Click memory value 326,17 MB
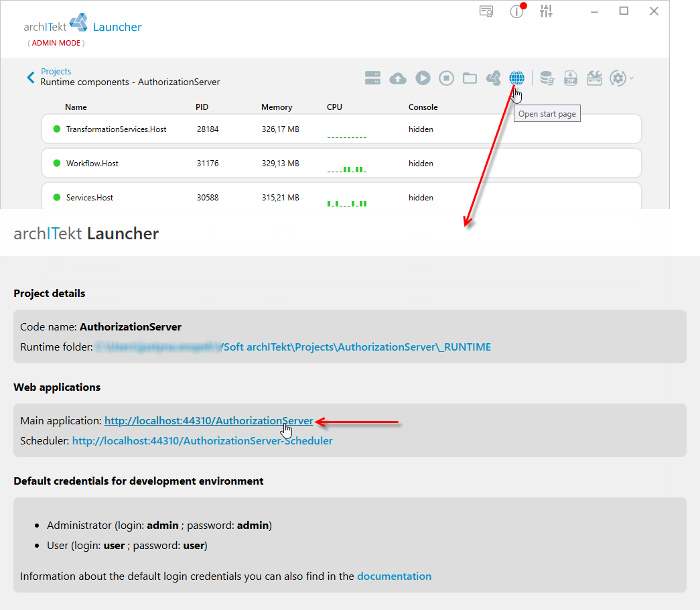 click(x=281, y=129)
